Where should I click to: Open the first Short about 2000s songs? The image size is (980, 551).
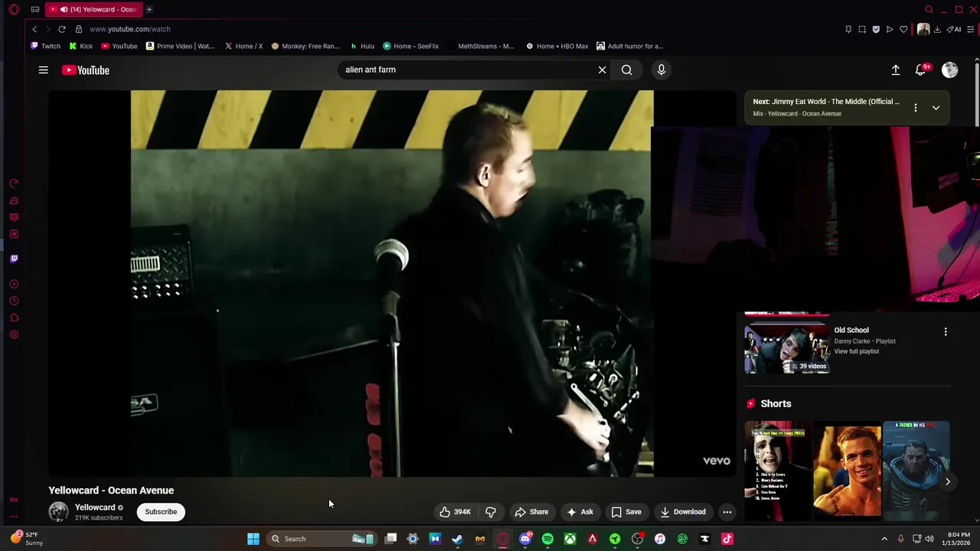pos(778,471)
